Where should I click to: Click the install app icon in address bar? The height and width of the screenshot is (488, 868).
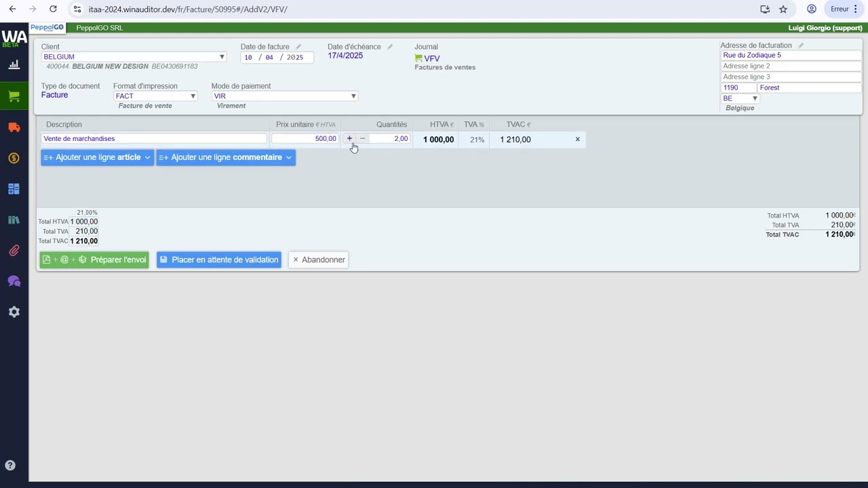coord(765,9)
